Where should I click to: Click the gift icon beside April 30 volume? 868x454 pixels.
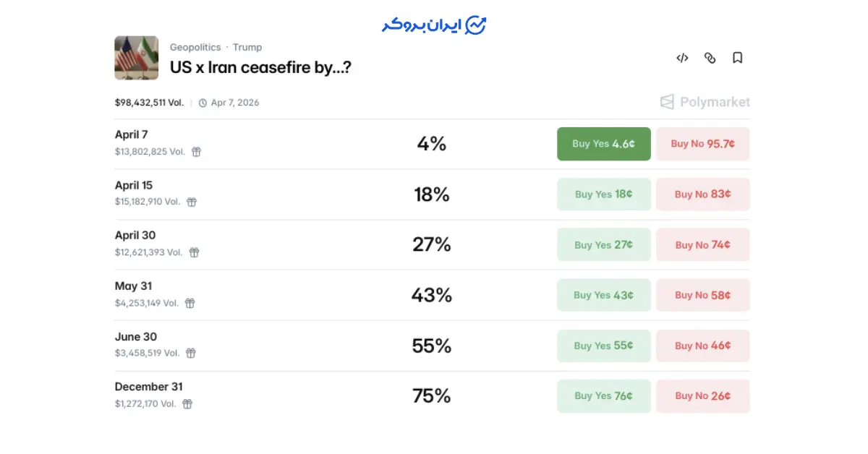[194, 252]
